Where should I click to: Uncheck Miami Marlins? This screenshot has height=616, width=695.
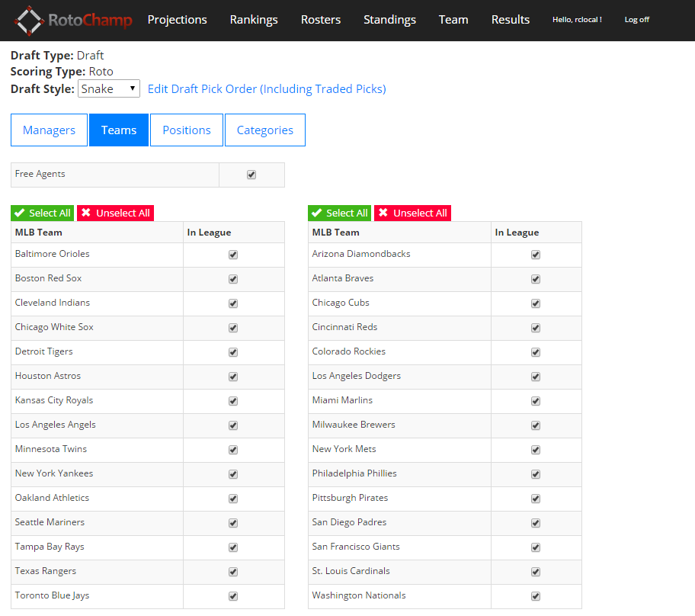click(x=536, y=401)
